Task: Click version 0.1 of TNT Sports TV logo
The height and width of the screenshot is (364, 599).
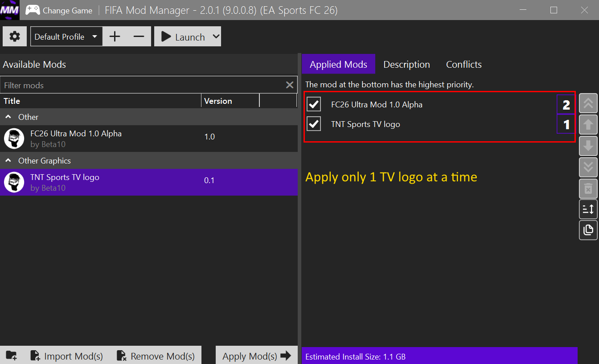Action: (x=209, y=180)
